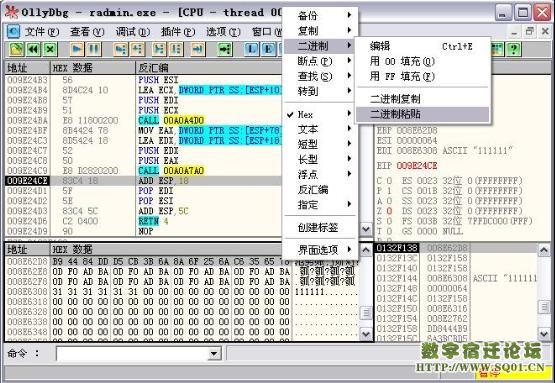Choose 用 00 填充 in submenu

[x=423, y=61]
